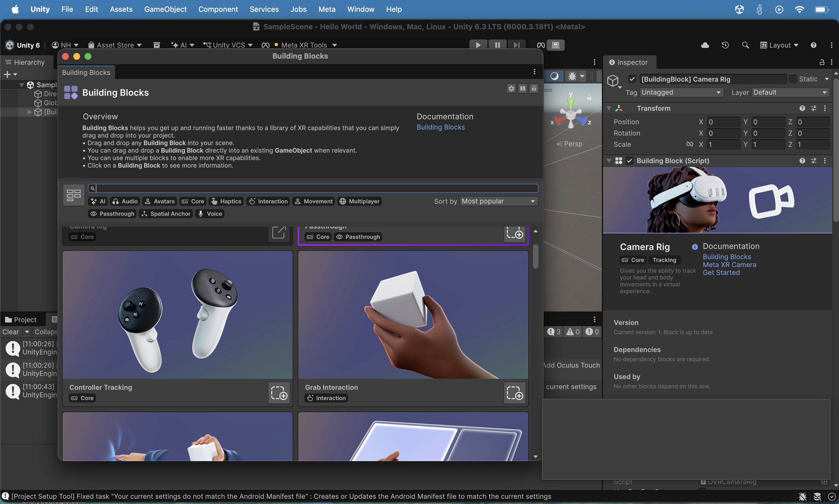The image size is (839, 504).
Task: Open the Component menu
Action: point(218,9)
